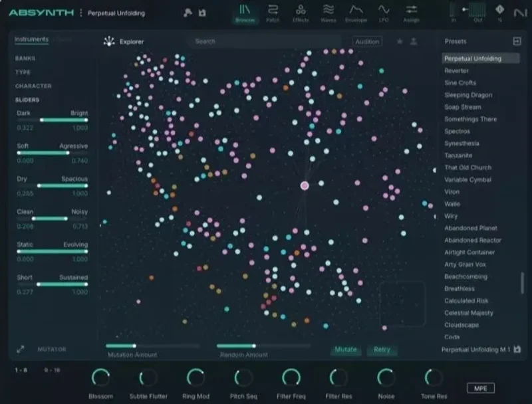The image size is (532, 404).
Task: Click the Pitch Seq macro knob
Action: pos(243,377)
